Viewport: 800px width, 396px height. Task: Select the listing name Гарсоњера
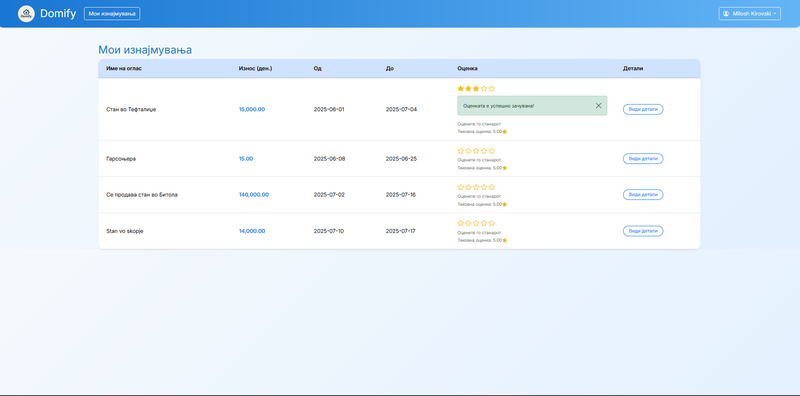pyautogui.click(x=121, y=159)
